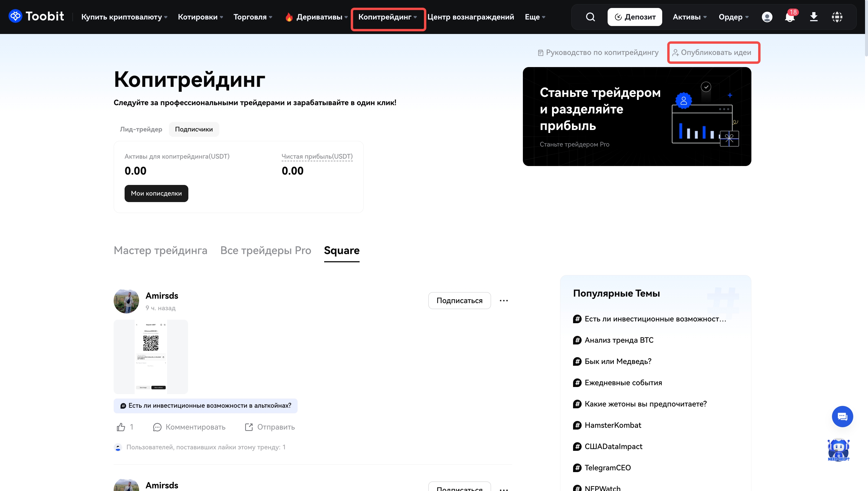
Task: Select the Подписчики toggle option
Action: coord(194,129)
